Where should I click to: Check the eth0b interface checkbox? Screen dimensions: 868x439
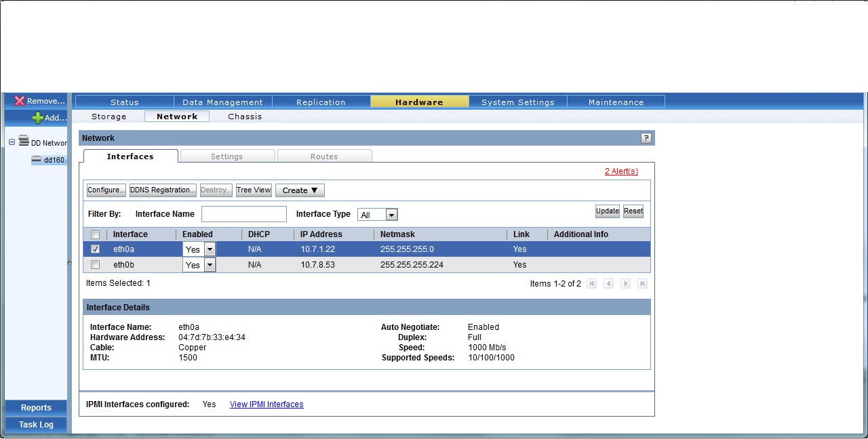[x=96, y=264]
